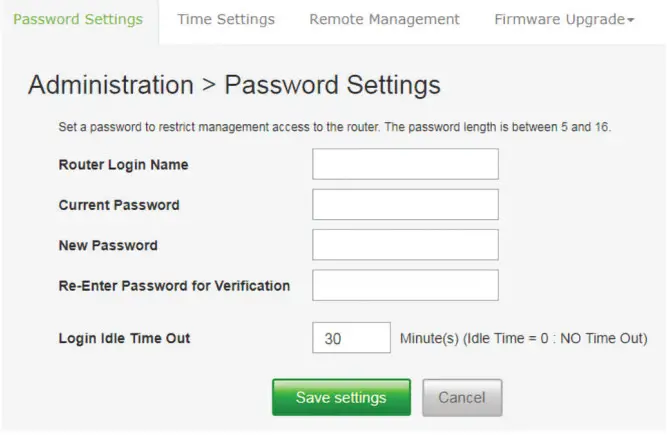Click the Cancel button

coord(462,397)
